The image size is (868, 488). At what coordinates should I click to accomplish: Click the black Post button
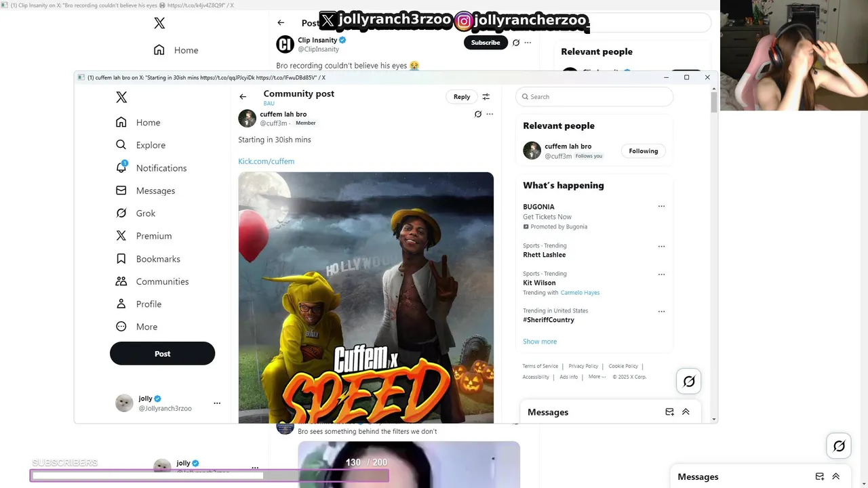tap(162, 354)
